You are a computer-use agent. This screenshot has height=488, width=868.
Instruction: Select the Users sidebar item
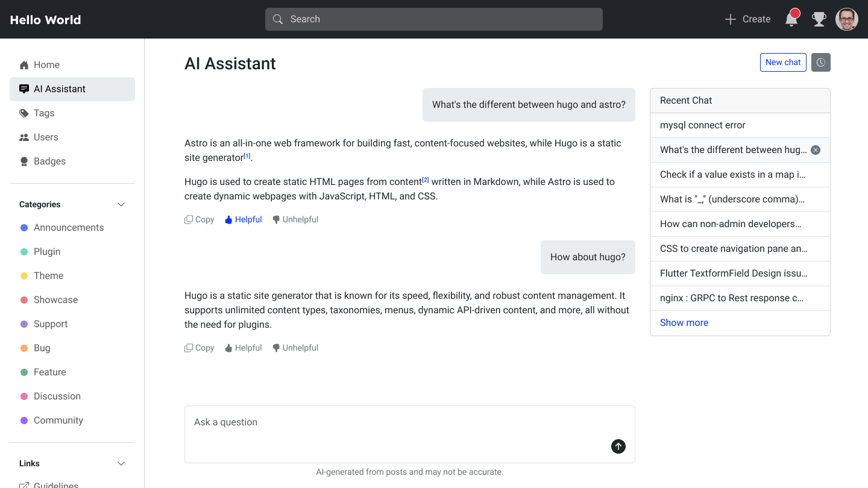[46, 137]
